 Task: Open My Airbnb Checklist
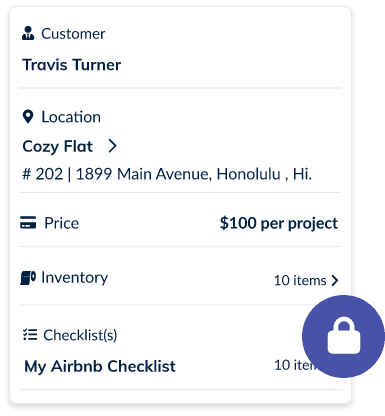100,366
